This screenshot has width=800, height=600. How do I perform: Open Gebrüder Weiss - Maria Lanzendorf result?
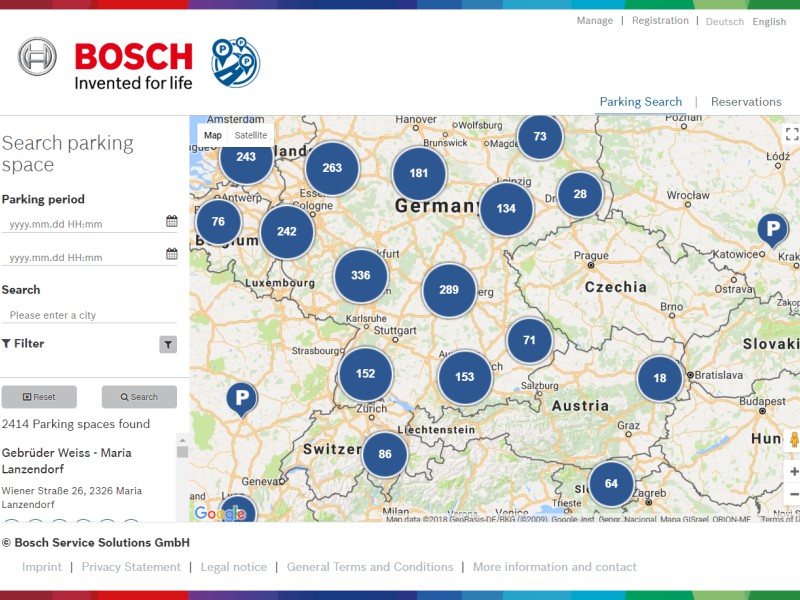click(67, 461)
